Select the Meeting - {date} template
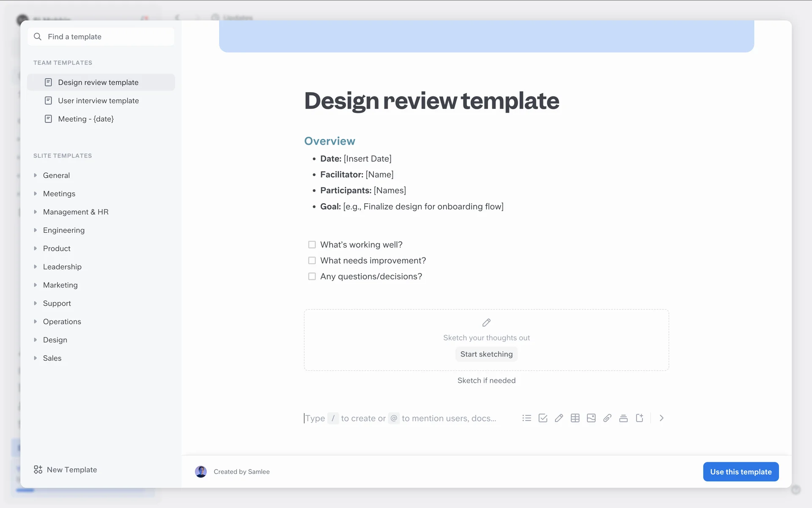 [86, 119]
